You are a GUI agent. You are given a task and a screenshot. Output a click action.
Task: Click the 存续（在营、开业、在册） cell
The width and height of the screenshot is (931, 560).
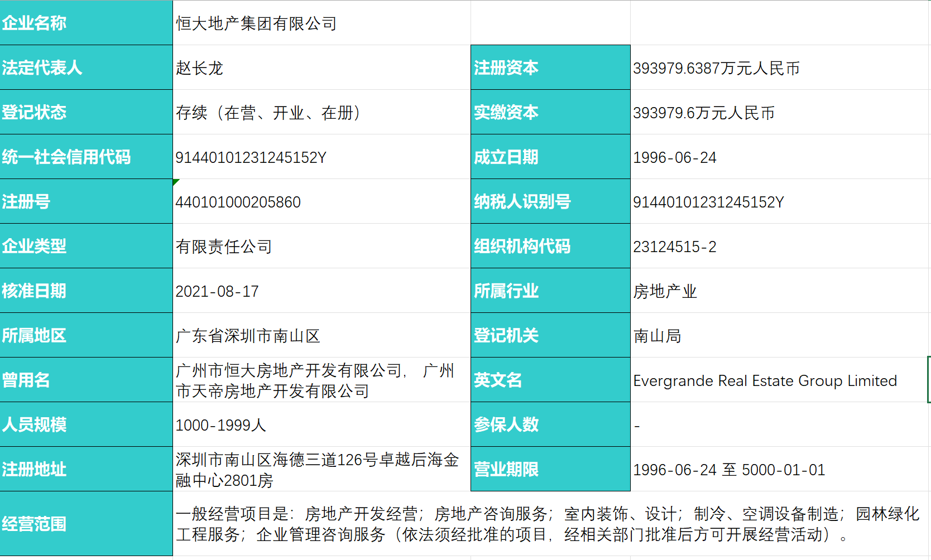(321, 112)
